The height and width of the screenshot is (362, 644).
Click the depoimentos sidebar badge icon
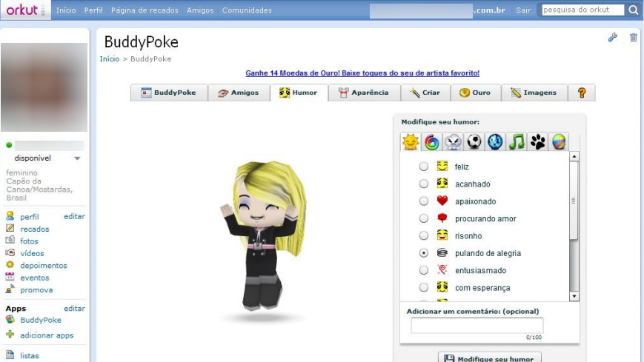10,265
